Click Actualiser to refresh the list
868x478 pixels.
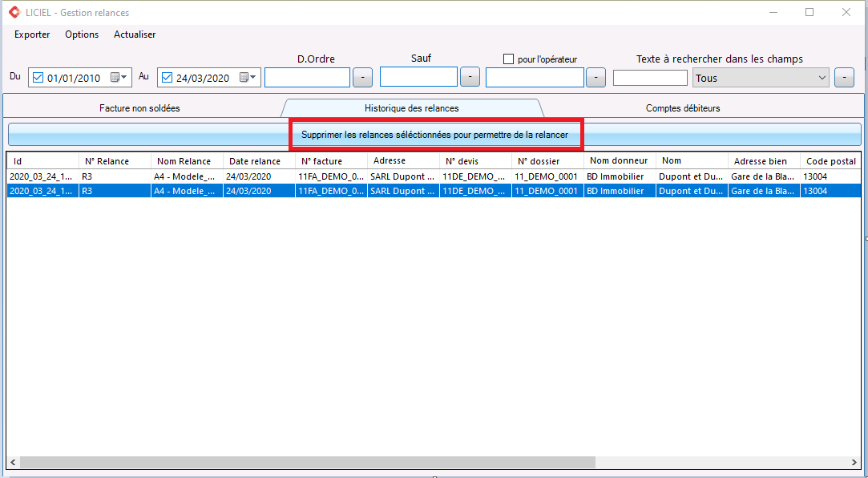click(135, 34)
